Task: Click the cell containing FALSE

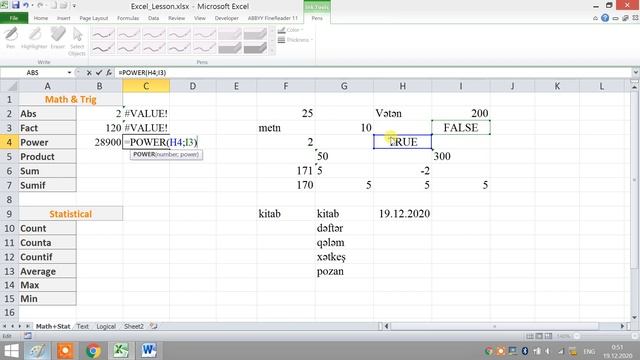Action: coord(461,128)
